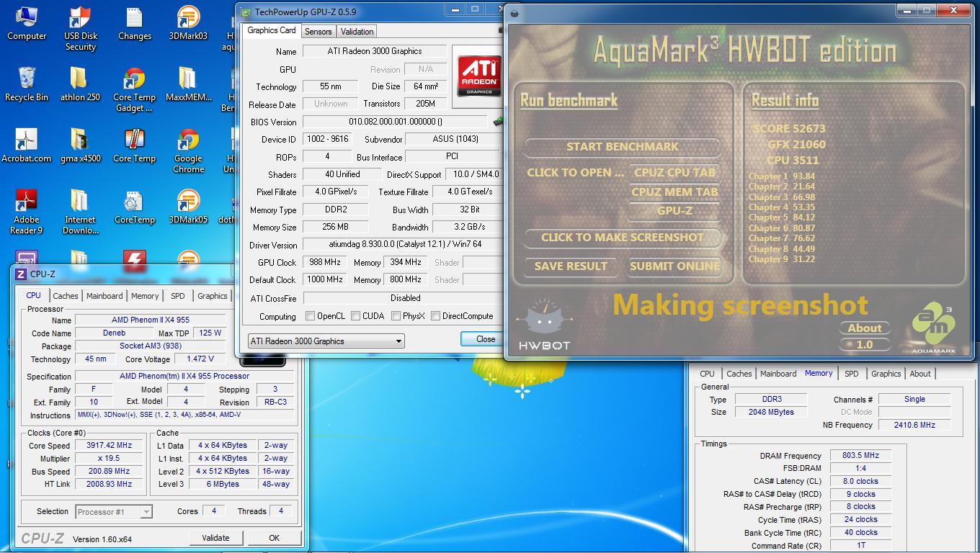
Task: Open the MaxxMEM folder icon
Action: tap(188, 84)
